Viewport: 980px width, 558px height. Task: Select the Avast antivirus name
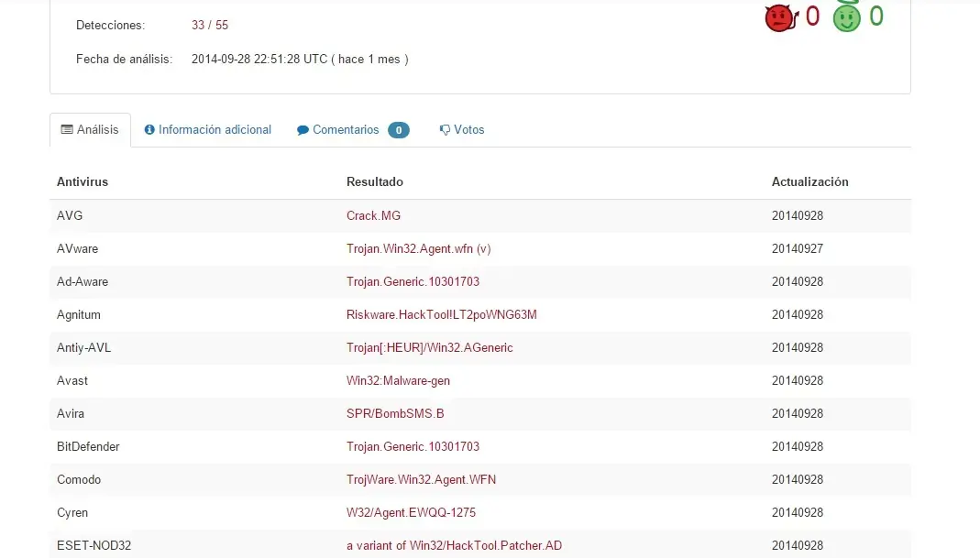(x=72, y=380)
